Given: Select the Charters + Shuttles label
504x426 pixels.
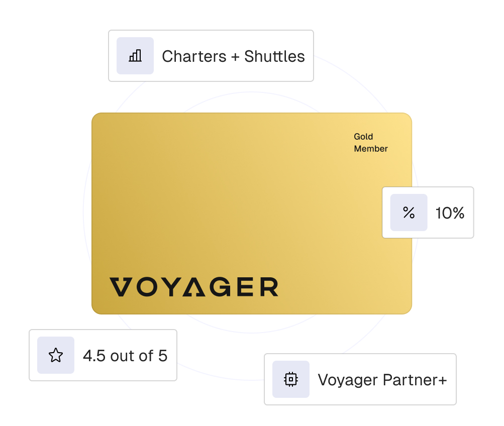Looking at the screenshot, I should [x=233, y=56].
